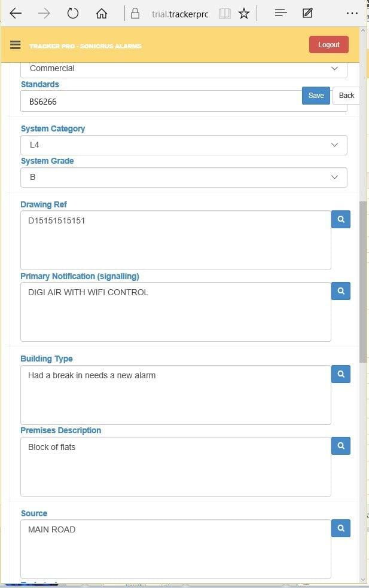The width and height of the screenshot is (369, 588).
Task: Click search icon beside Drawing Ref
Action: (x=341, y=219)
